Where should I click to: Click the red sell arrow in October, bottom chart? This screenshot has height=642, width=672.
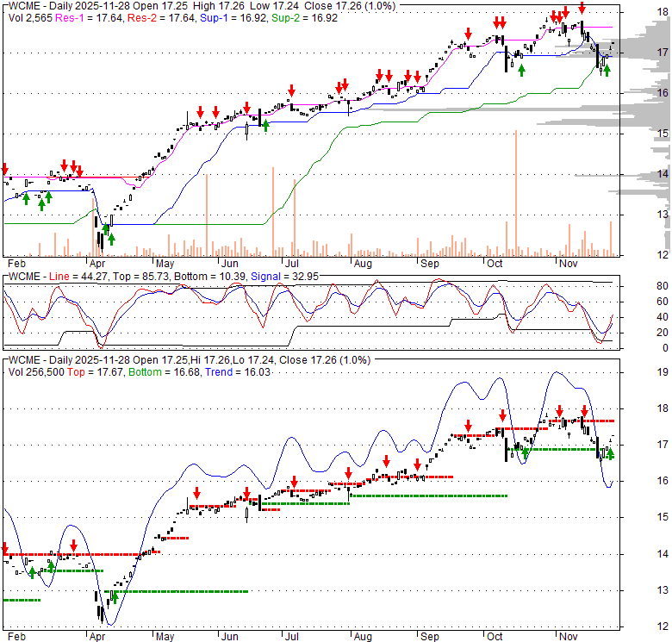[x=502, y=415]
